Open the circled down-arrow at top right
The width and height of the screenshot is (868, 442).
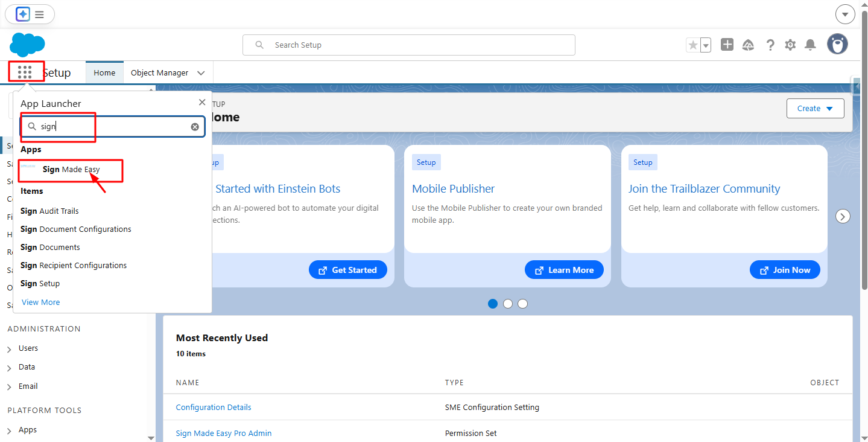(x=845, y=14)
